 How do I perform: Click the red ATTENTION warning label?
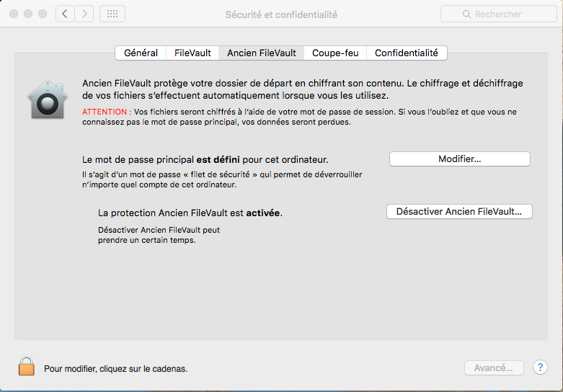[107, 112]
